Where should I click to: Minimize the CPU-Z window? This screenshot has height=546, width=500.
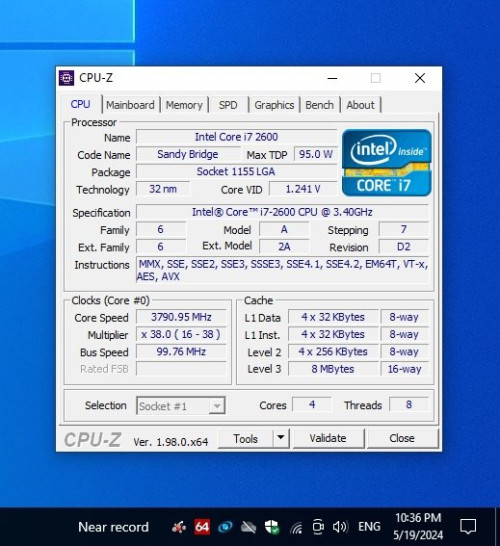coord(333,78)
